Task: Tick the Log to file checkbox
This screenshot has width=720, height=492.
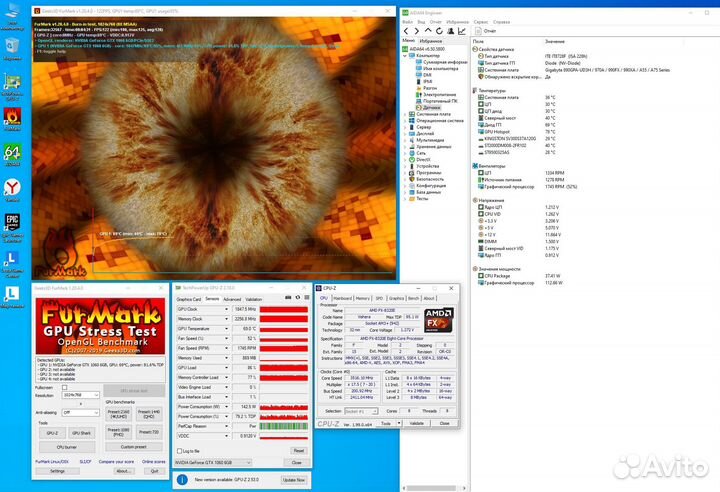Action: tap(180, 451)
